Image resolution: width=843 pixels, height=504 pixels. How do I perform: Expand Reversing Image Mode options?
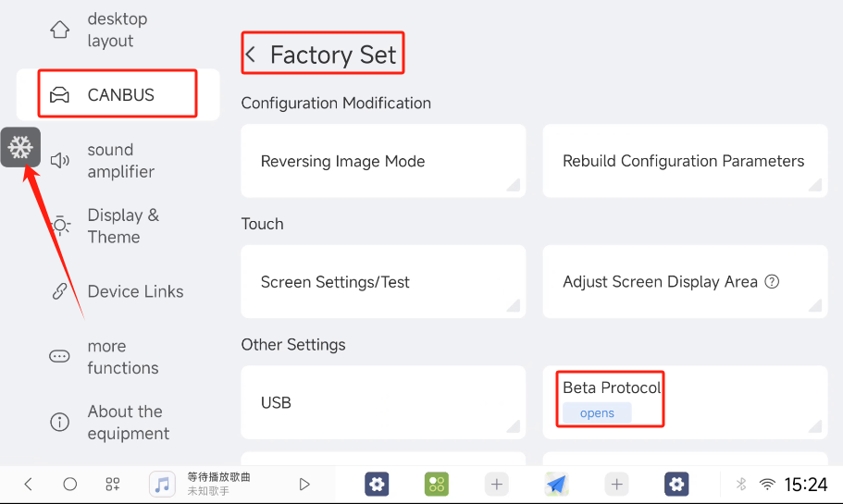pos(383,161)
